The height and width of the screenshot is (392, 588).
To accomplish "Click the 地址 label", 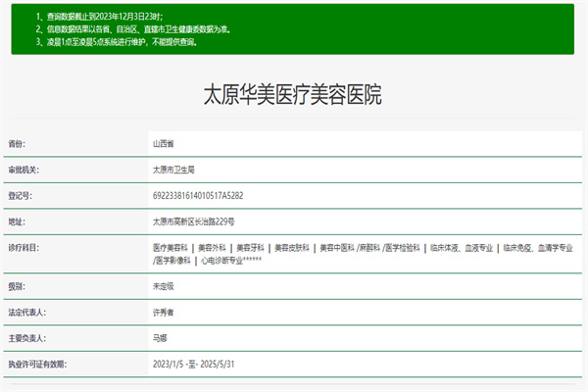I will (17, 221).
